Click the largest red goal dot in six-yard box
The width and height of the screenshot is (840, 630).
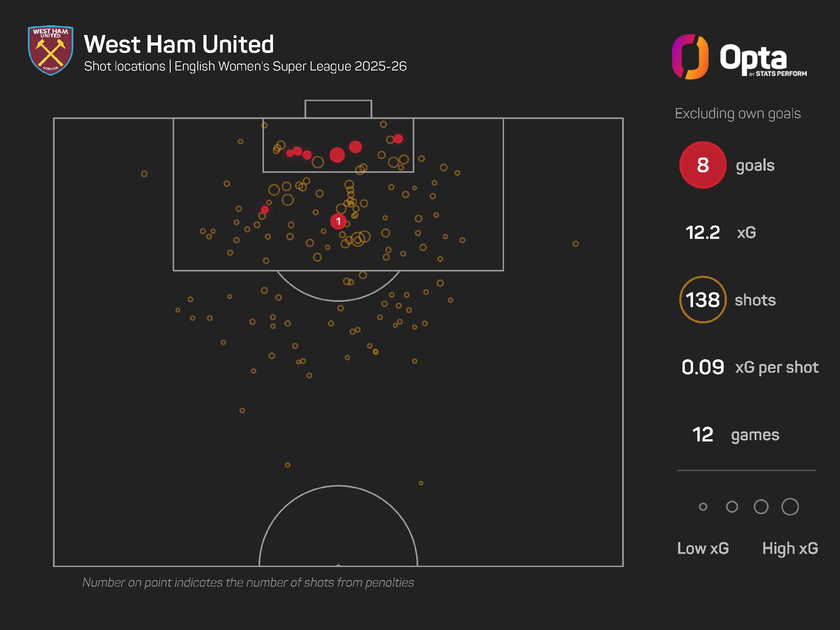[x=337, y=155]
